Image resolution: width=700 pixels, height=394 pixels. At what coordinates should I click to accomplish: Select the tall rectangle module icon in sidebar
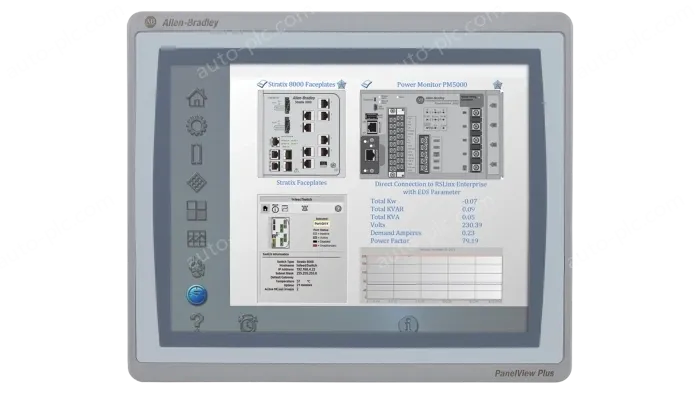coord(196,154)
